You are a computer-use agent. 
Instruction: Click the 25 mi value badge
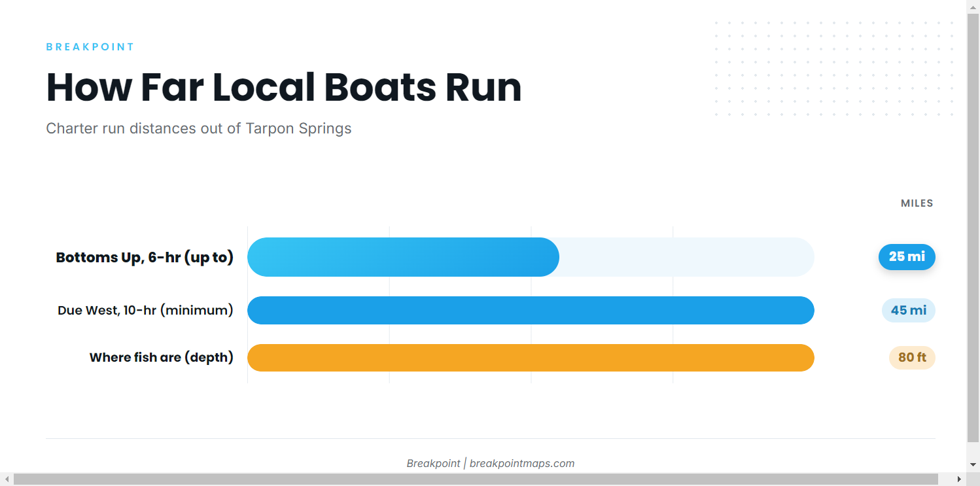click(907, 257)
